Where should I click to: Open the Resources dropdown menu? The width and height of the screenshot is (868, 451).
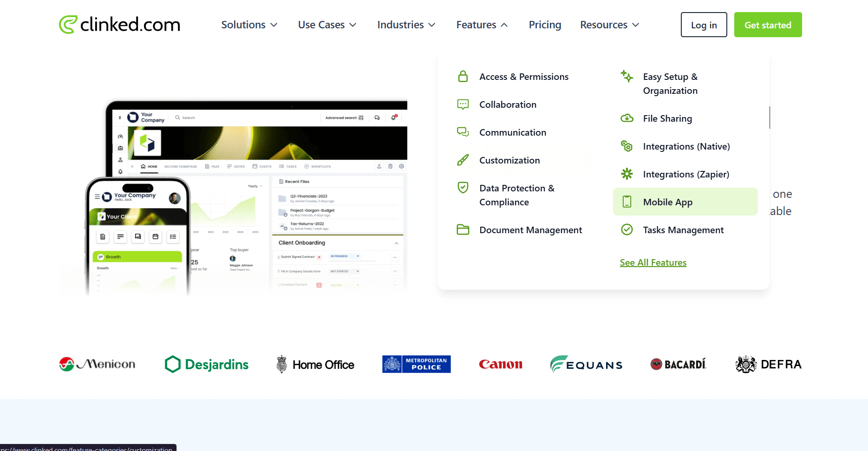point(610,25)
